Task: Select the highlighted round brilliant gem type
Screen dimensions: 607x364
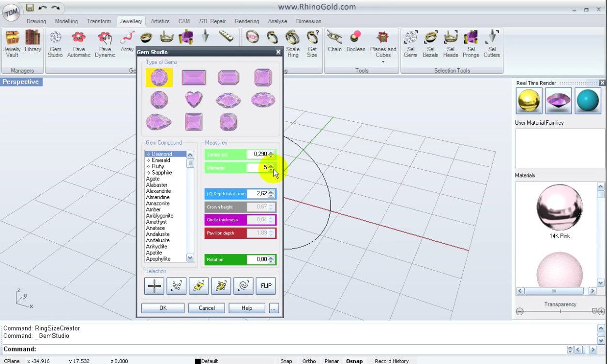Action: click(159, 77)
